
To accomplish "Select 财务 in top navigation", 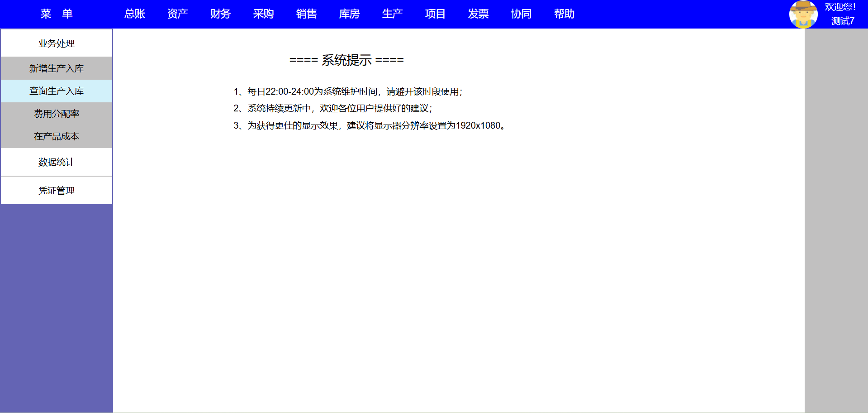I will click(x=220, y=14).
